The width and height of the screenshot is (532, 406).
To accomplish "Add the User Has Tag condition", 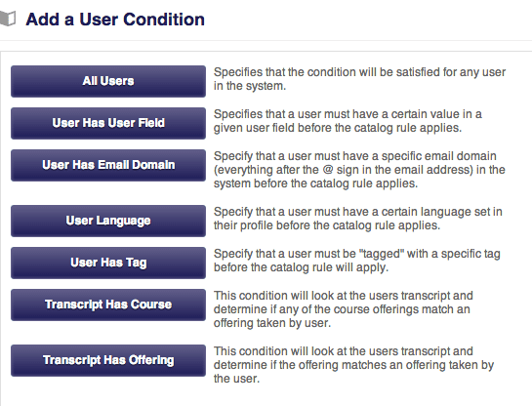I will click(x=108, y=263).
